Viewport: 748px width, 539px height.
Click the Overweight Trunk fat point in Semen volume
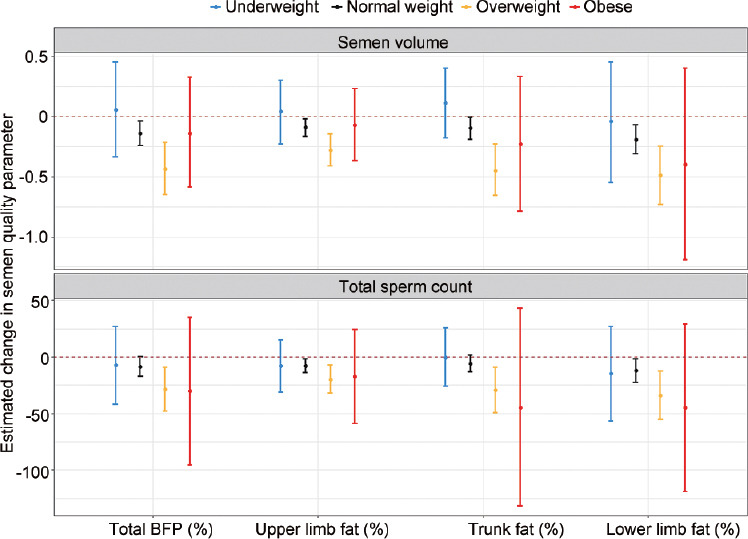tap(496, 171)
